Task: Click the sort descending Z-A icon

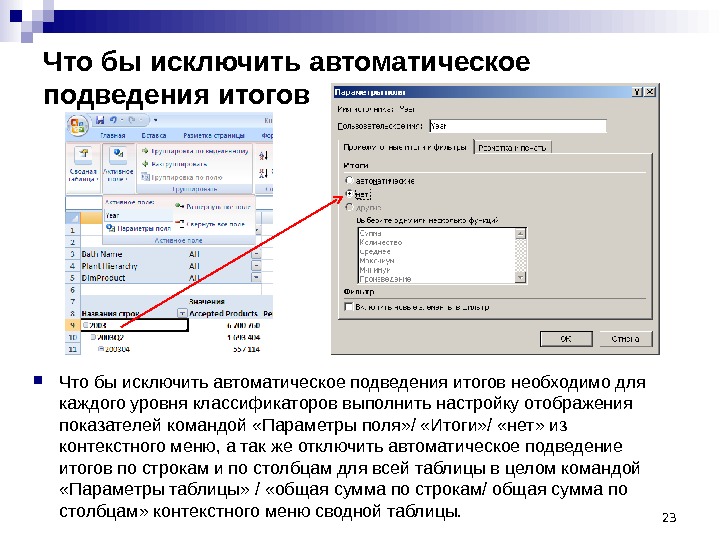Action: tap(263, 174)
